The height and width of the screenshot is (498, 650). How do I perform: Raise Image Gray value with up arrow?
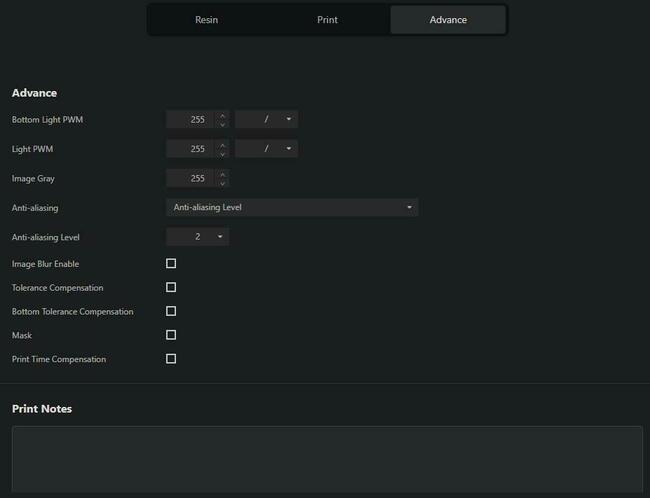point(222,174)
